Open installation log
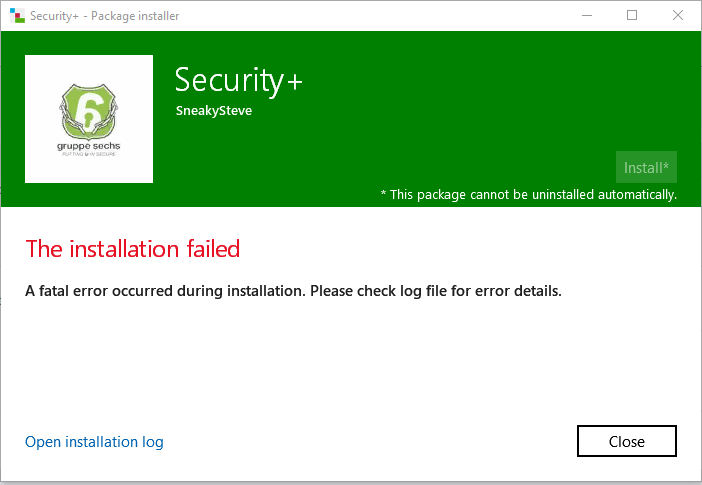 (x=94, y=442)
